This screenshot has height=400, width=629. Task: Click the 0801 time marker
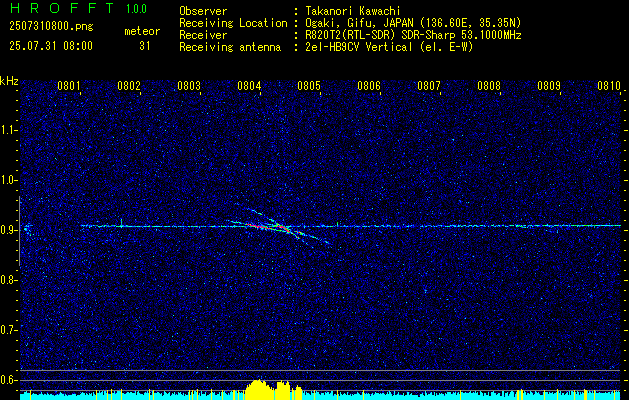[69, 85]
